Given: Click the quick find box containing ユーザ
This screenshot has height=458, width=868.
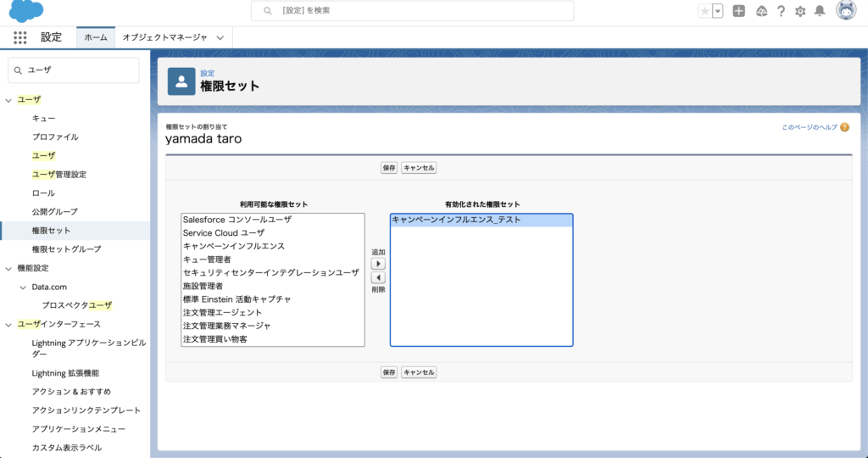Looking at the screenshot, I should point(74,70).
